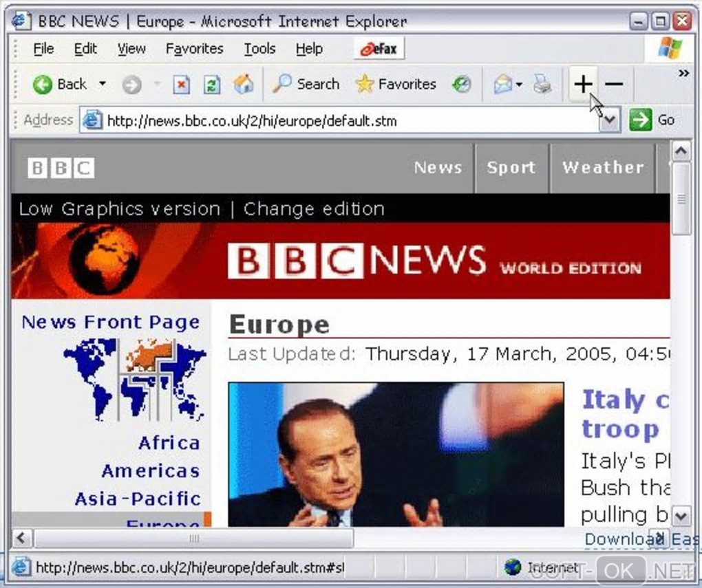Click the Back arrow icon

click(43, 84)
